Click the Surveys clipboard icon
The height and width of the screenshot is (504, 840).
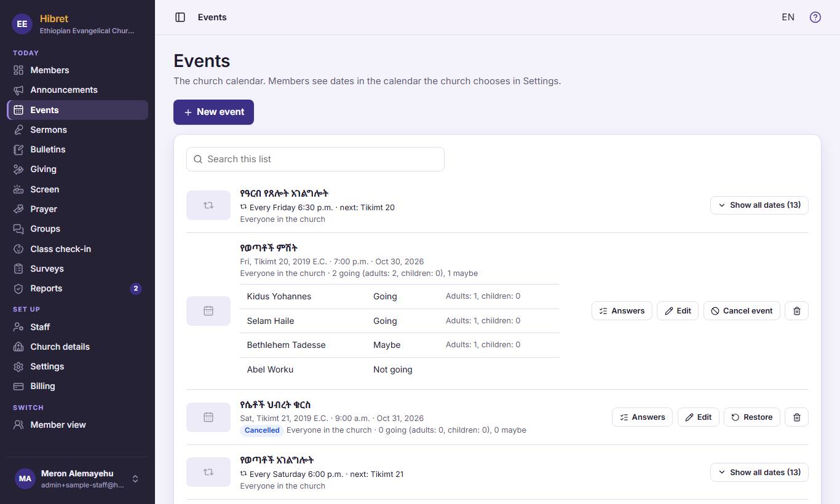18,269
